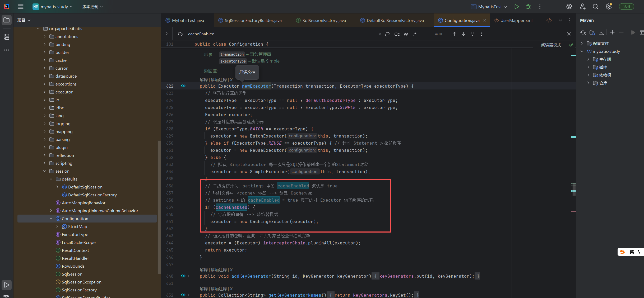
Task: Open IDE settings gear
Action: point(609,7)
